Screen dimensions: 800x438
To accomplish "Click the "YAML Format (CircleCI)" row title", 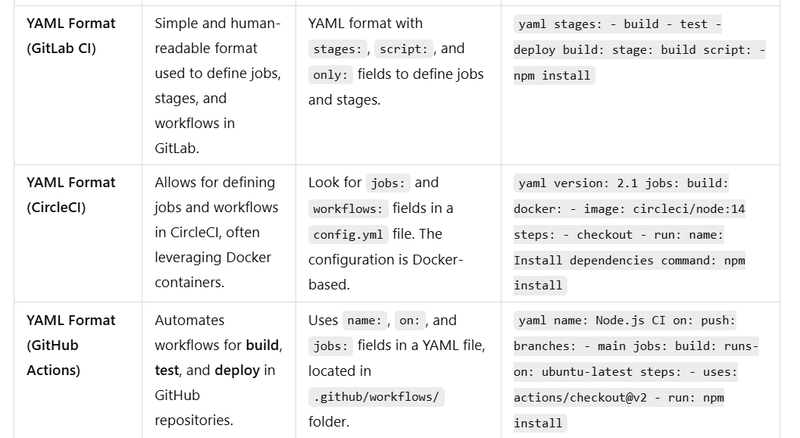I will pos(70,195).
